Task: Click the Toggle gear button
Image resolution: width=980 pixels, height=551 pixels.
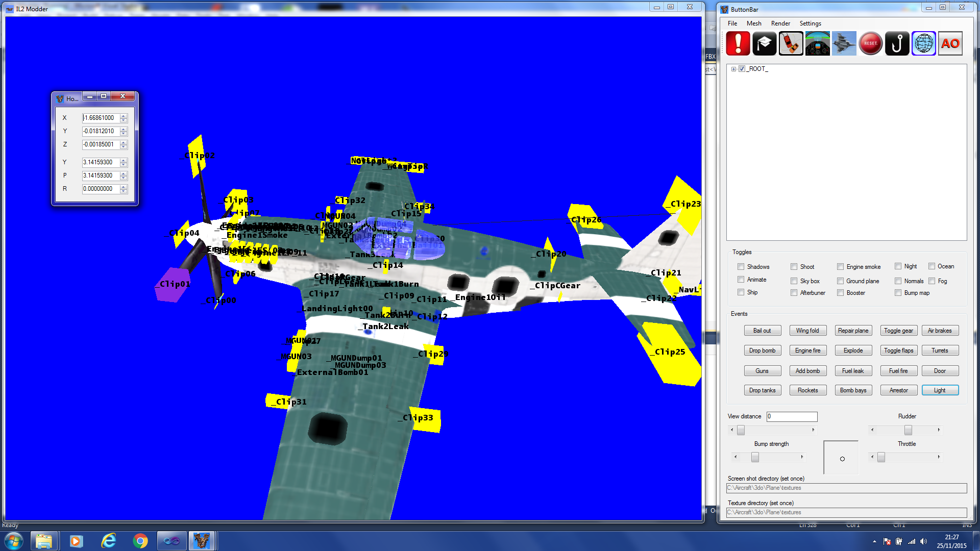Action: click(x=898, y=331)
